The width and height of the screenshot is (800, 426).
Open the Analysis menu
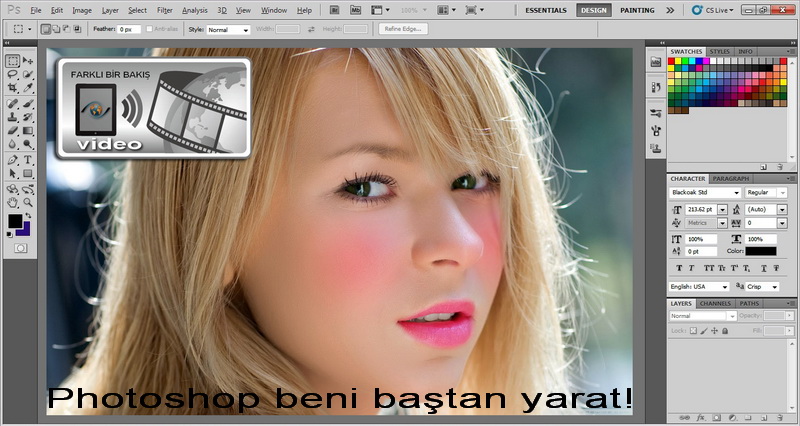(x=194, y=10)
